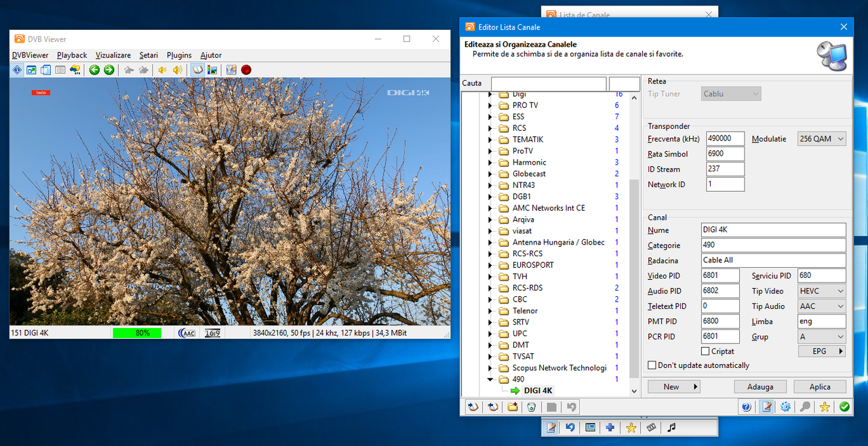868x446 pixels.
Task: Click the Nume field containing DIGI 4K
Action: (x=774, y=230)
